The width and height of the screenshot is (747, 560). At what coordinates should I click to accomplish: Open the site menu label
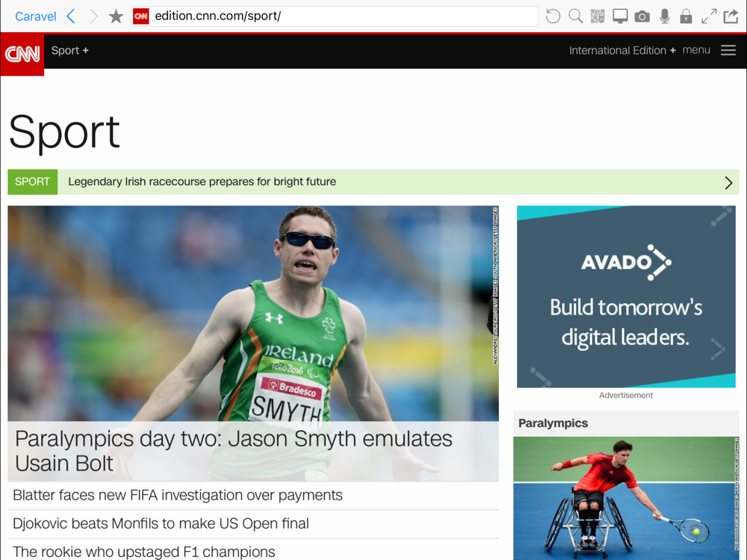(696, 50)
